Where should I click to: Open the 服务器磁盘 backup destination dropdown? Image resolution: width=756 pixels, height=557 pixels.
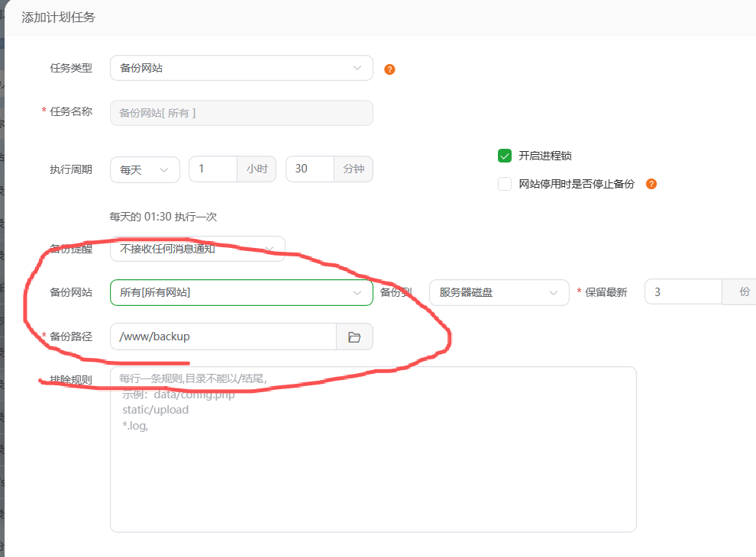point(499,292)
